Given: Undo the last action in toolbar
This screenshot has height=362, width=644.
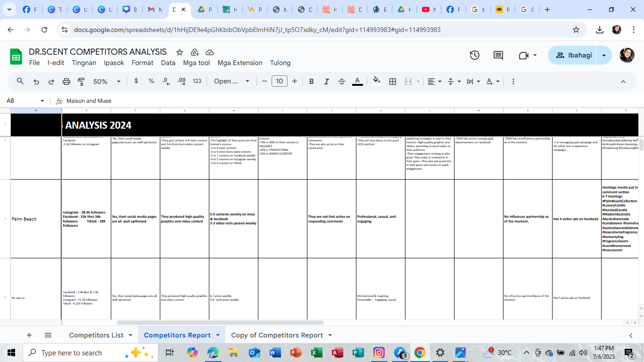Looking at the screenshot, I should [36, 81].
